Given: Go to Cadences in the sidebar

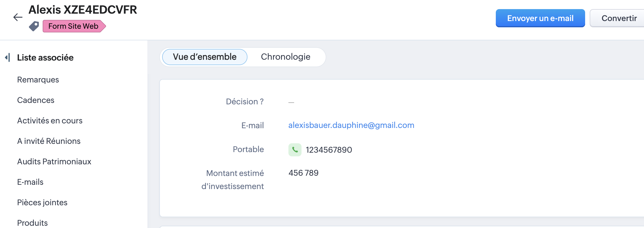Looking at the screenshot, I should [x=36, y=100].
